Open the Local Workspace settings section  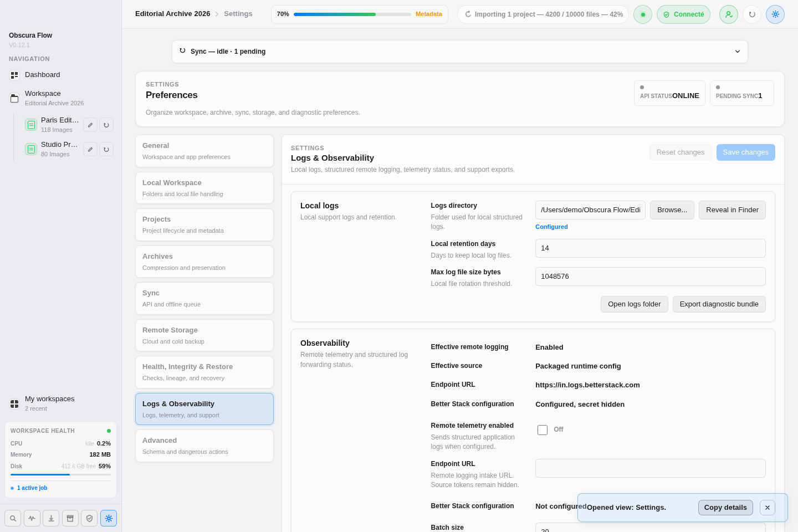(x=204, y=188)
